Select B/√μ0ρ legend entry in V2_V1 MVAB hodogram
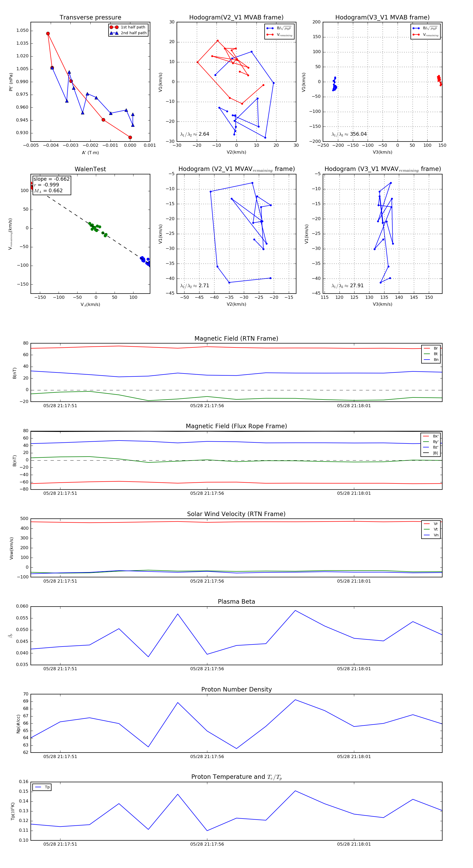The height and width of the screenshot is (868, 473). point(279,28)
